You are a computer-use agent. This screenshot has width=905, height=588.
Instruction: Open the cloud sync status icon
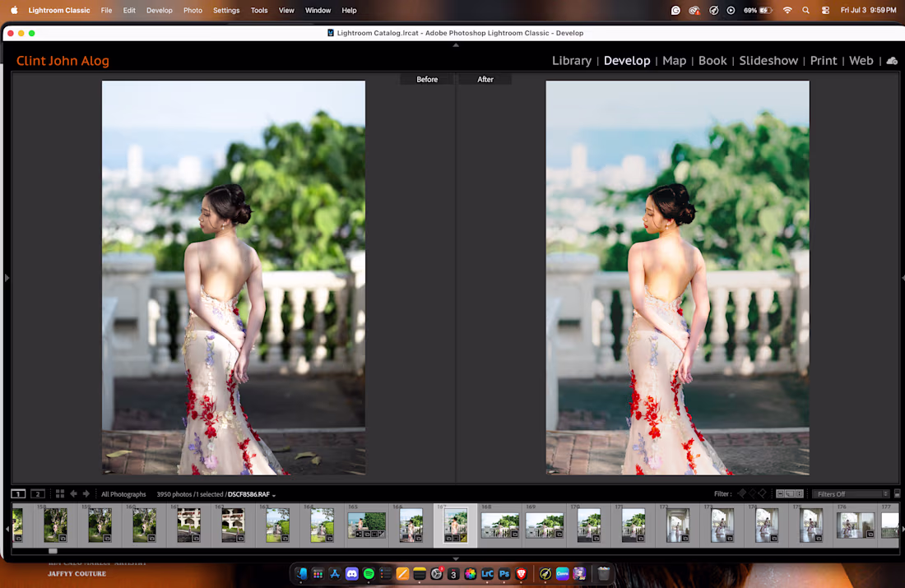[x=892, y=61]
